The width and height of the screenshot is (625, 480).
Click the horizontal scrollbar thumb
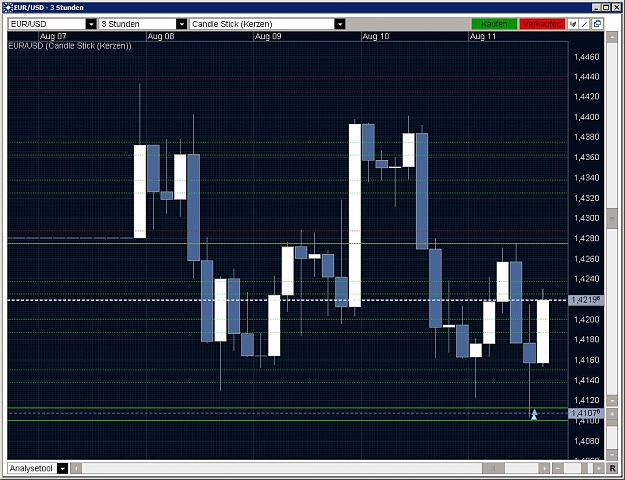pyautogui.click(x=493, y=468)
